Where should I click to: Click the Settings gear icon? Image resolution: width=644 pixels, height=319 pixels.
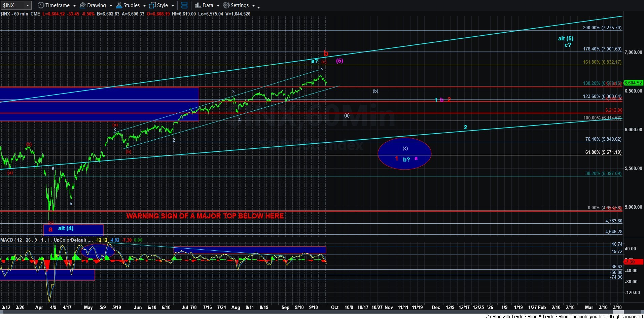226,5
